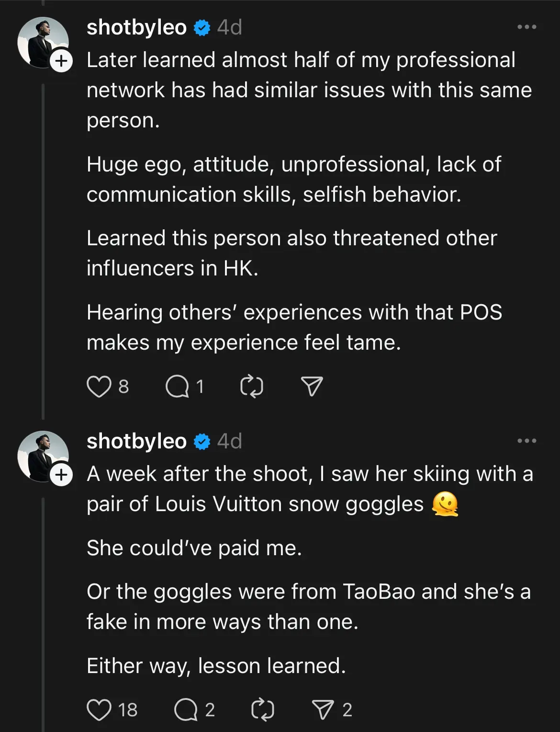The height and width of the screenshot is (732, 560).
Task: Tap the verified badge on the second post
Action: [202, 442]
